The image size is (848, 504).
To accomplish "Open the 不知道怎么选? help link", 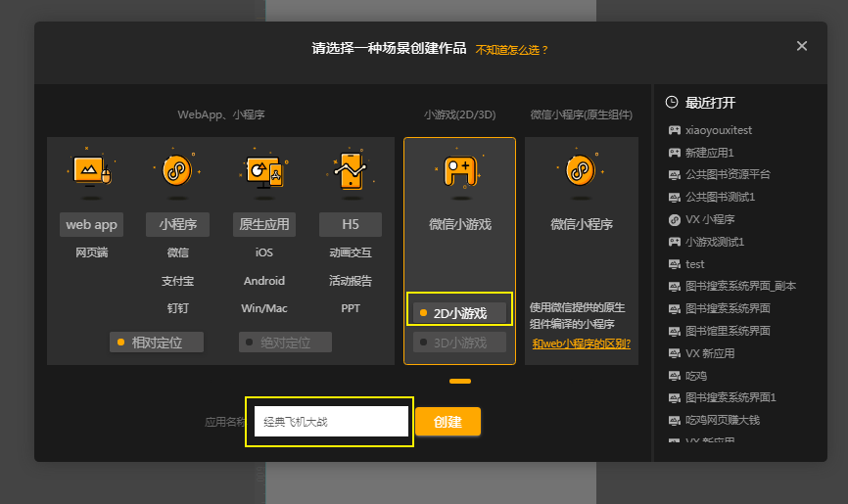I will (x=511, y=50).
